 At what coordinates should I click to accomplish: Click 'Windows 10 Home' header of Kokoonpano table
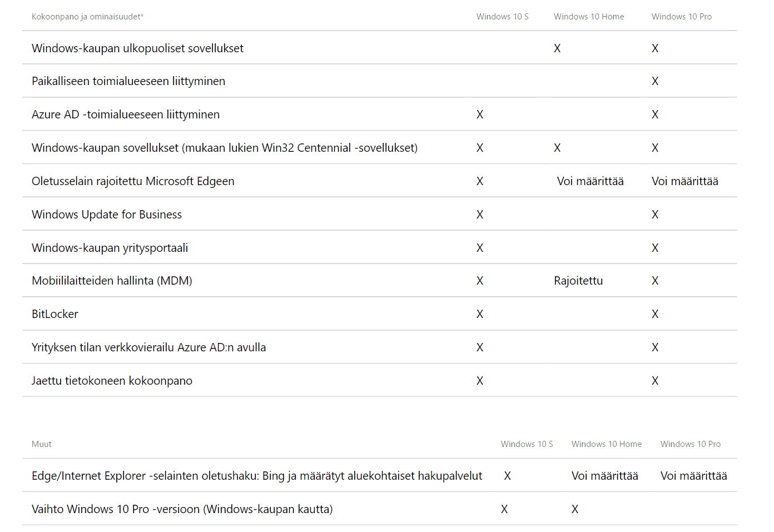pos(588,17)
